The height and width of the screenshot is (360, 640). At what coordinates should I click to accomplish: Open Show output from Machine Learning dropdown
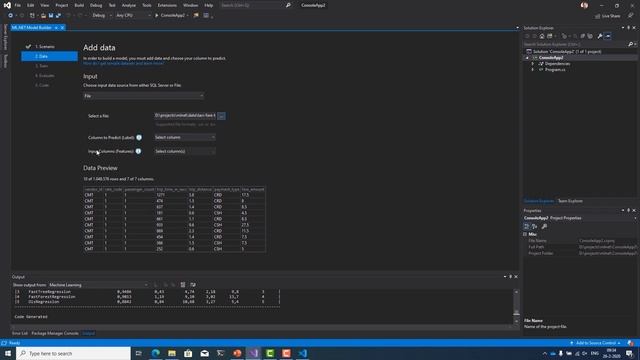[98, 285]
